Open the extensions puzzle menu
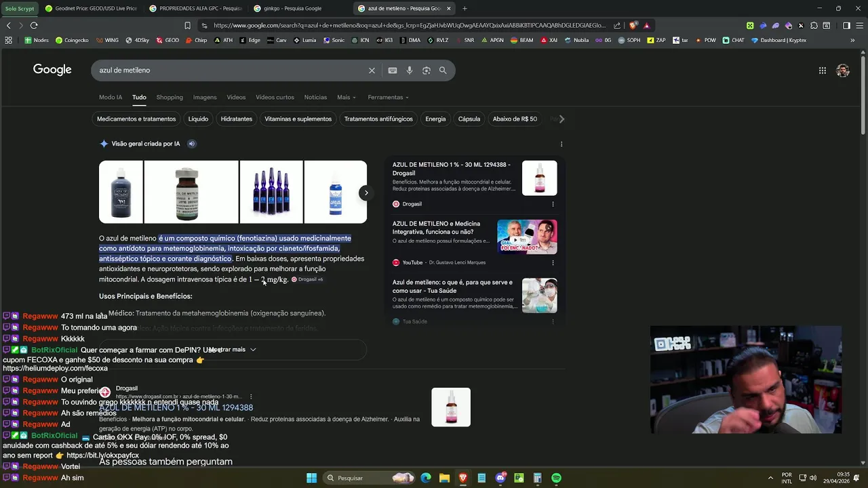868x488 pixels. 814,25
